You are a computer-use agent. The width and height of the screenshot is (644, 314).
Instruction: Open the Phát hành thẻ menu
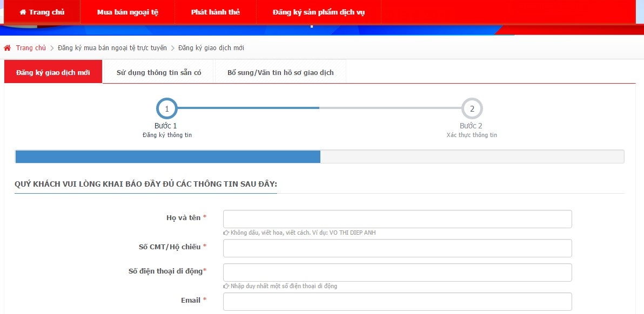click(215, 12)
